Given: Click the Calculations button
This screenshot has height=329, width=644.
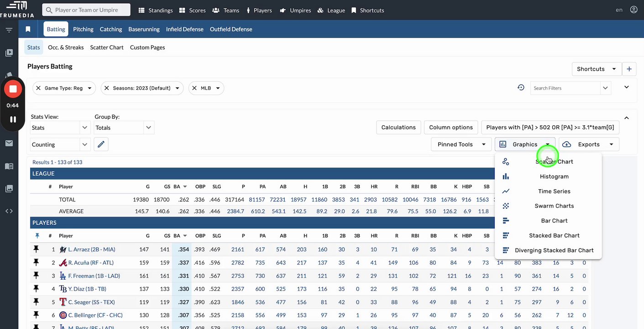Looking at the screenshot, I should tap(398, 127).
